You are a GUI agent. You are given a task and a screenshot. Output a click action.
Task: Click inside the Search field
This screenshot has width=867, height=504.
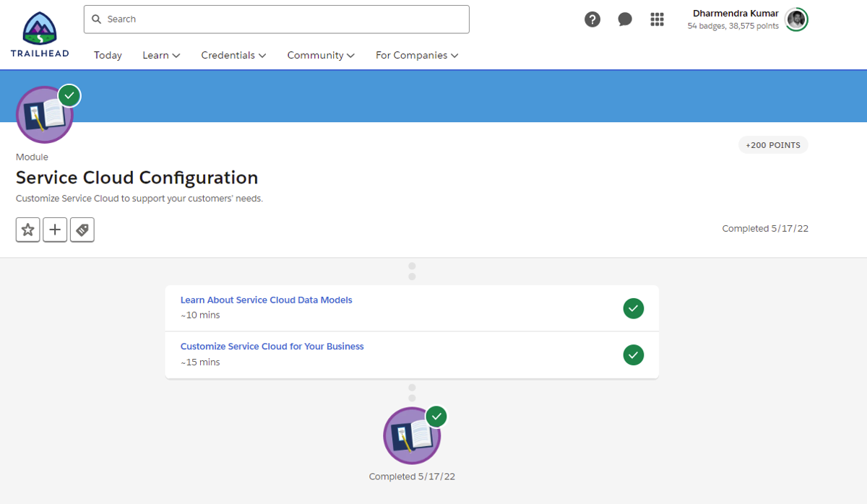click(x=277, y=19)
